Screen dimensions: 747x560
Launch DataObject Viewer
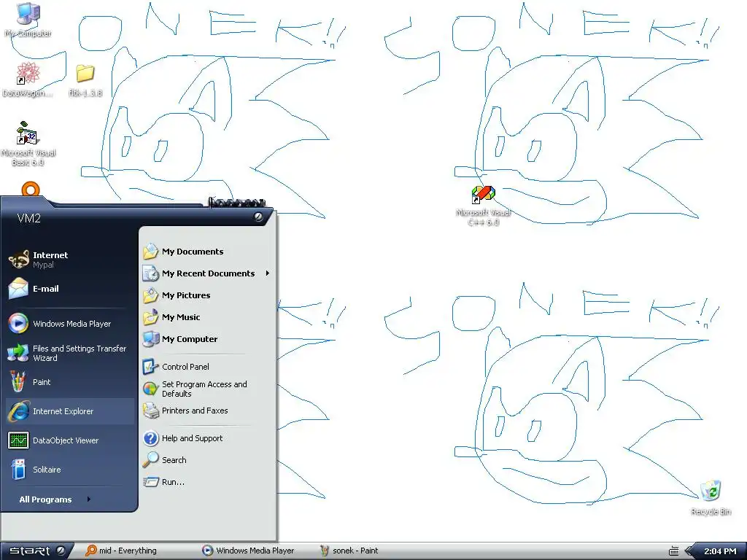point(69,440)
